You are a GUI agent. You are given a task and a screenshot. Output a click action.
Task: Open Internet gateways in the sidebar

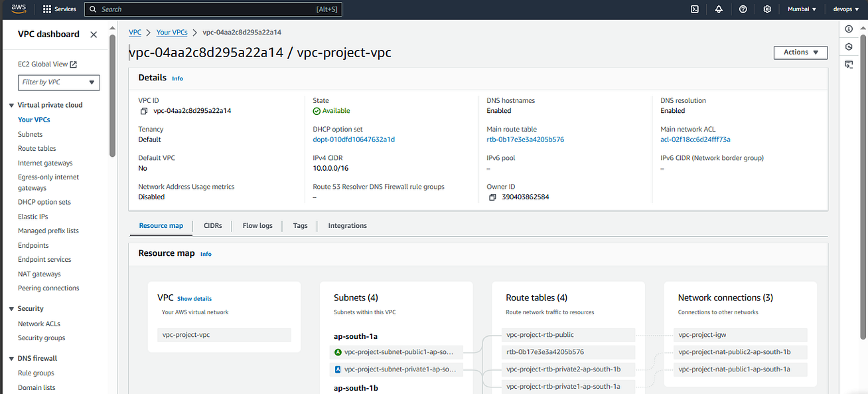(45, 163)
